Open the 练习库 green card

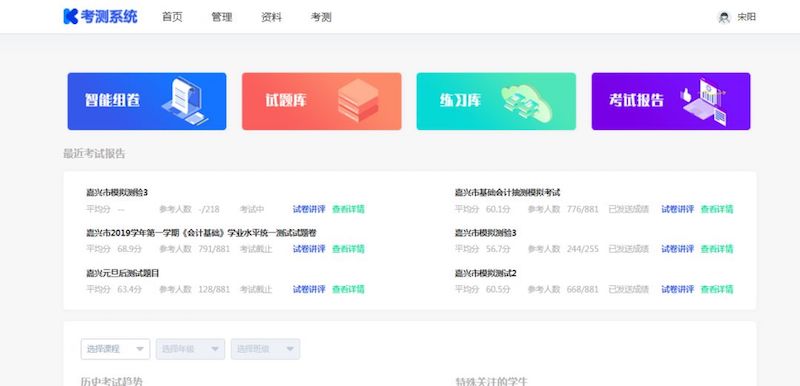[x=496, y=101]
